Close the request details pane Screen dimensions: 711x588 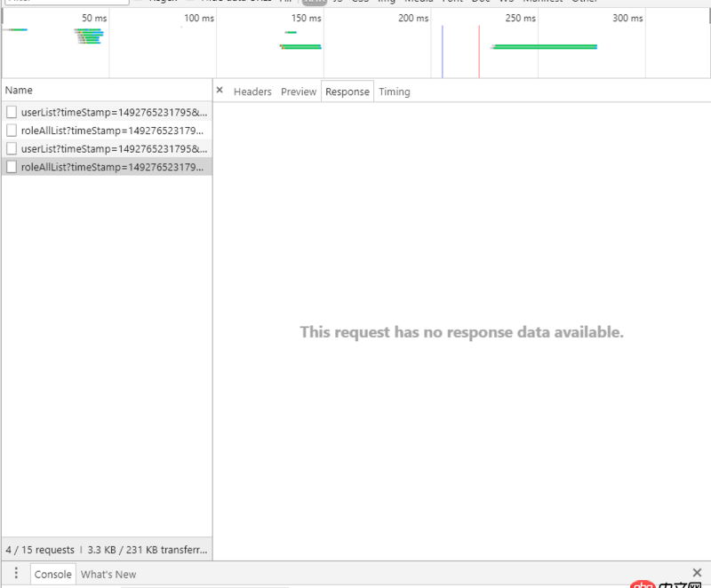[x=219, y=90]
